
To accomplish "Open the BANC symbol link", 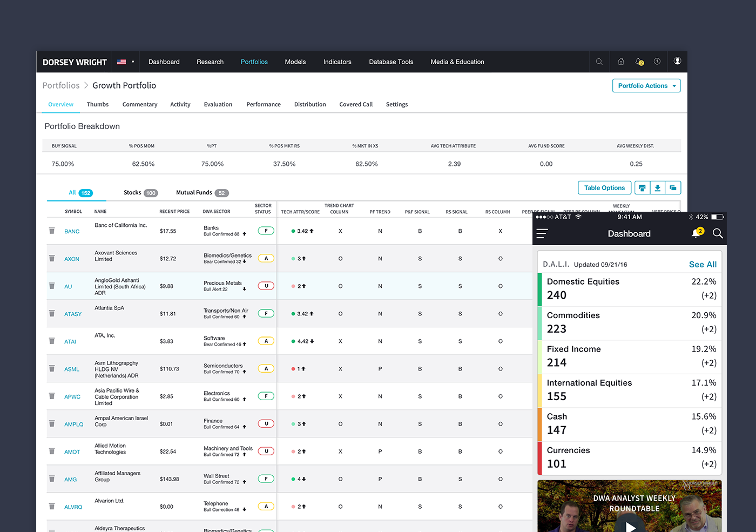I will (72, 232).
